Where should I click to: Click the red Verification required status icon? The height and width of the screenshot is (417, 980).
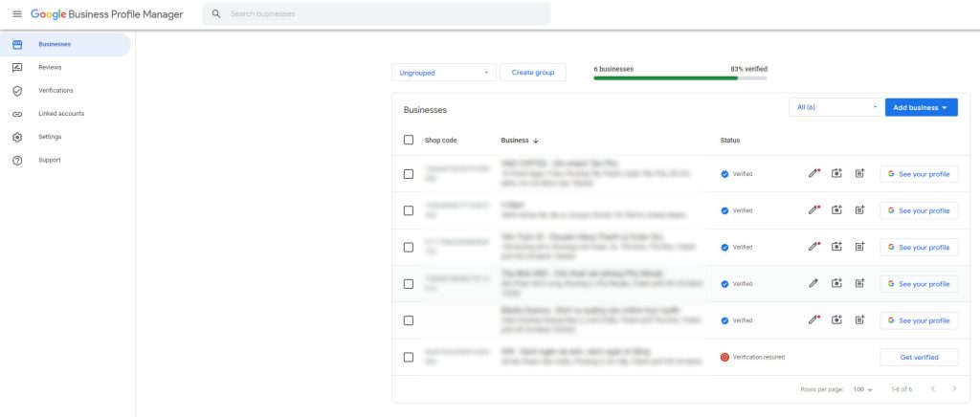[x=724, y=357]
